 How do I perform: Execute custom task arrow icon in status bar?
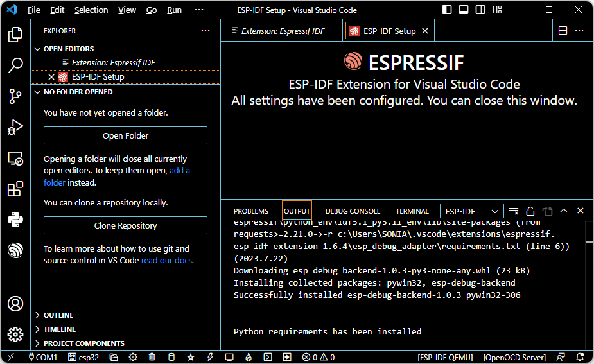point(287,357)
